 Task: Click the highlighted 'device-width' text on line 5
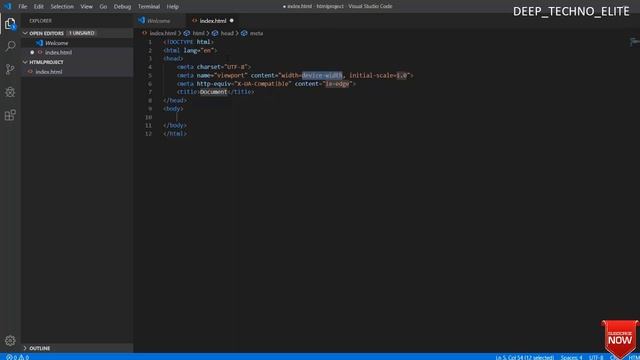point(322,75)
